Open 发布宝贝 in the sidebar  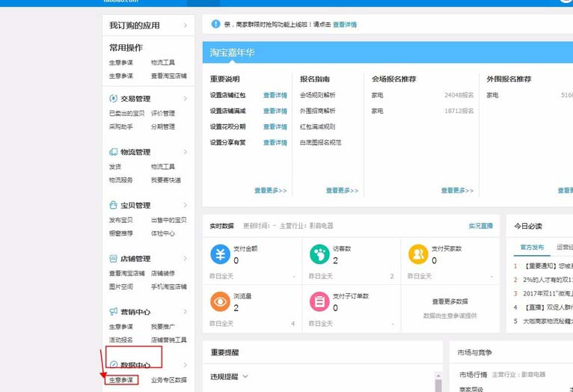121,220
